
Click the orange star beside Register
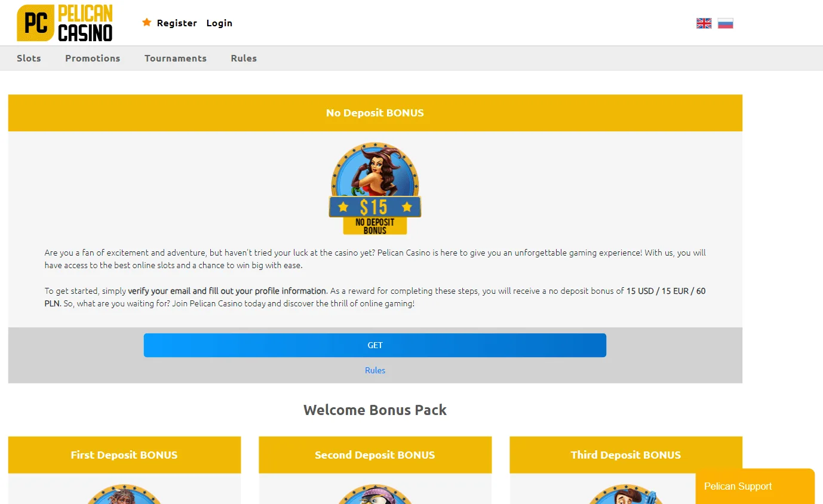(x=147, y=23)
